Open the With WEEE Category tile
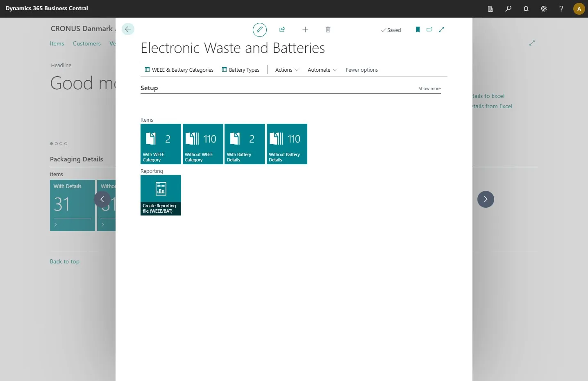Viewport: 588px width, 381px height. pos(161,144)
